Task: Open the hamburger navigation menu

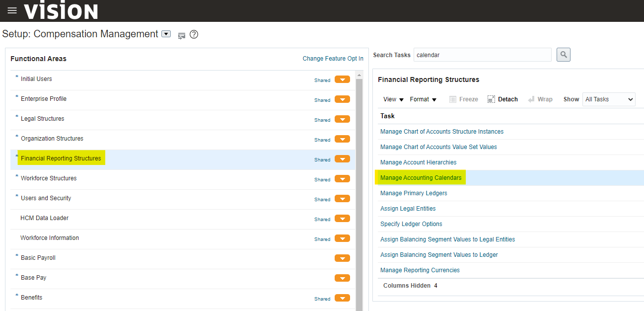Action: 12,10
